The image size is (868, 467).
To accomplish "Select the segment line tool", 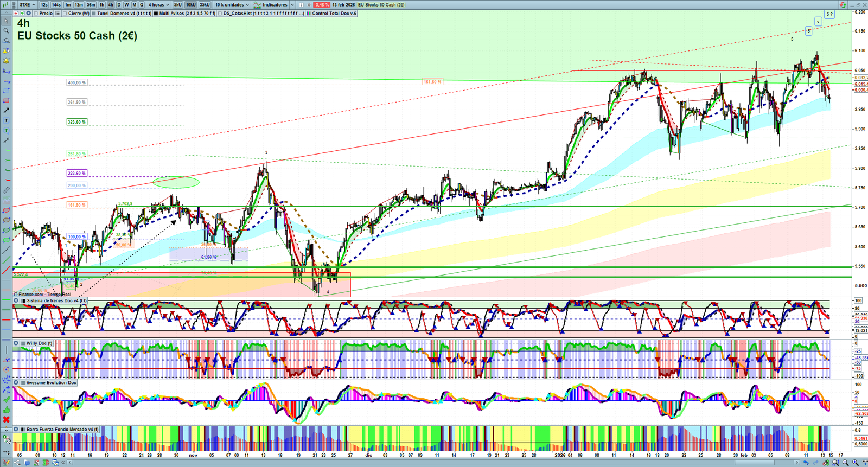I will point(6,140).
